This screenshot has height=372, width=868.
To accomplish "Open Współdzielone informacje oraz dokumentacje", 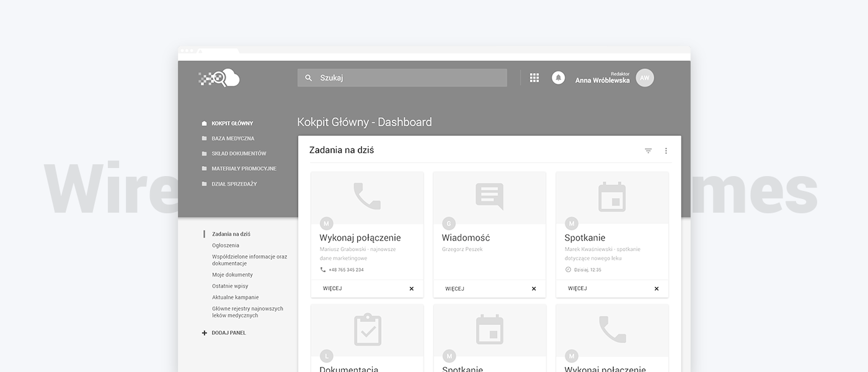I will click(x=249, y=260).
